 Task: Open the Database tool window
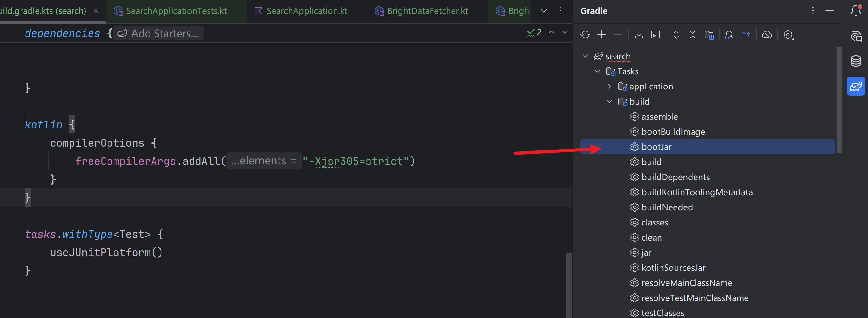(x=855, y=61)
